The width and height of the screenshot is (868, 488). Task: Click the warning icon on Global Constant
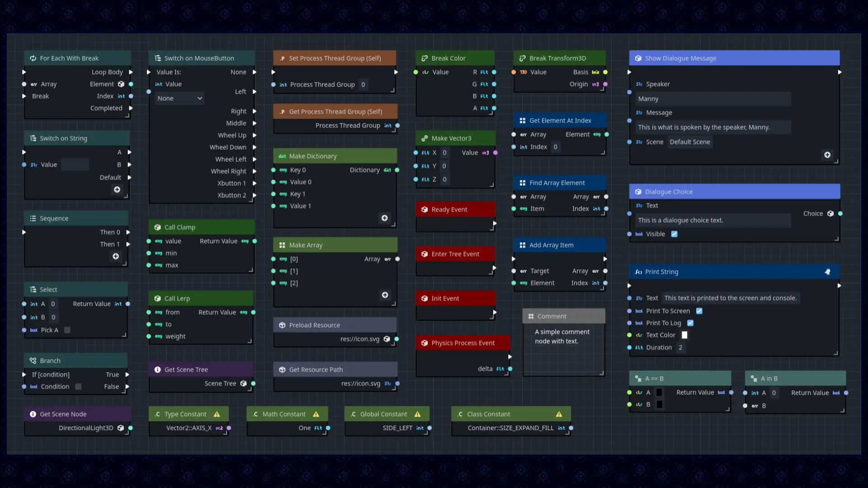point(417,414)
